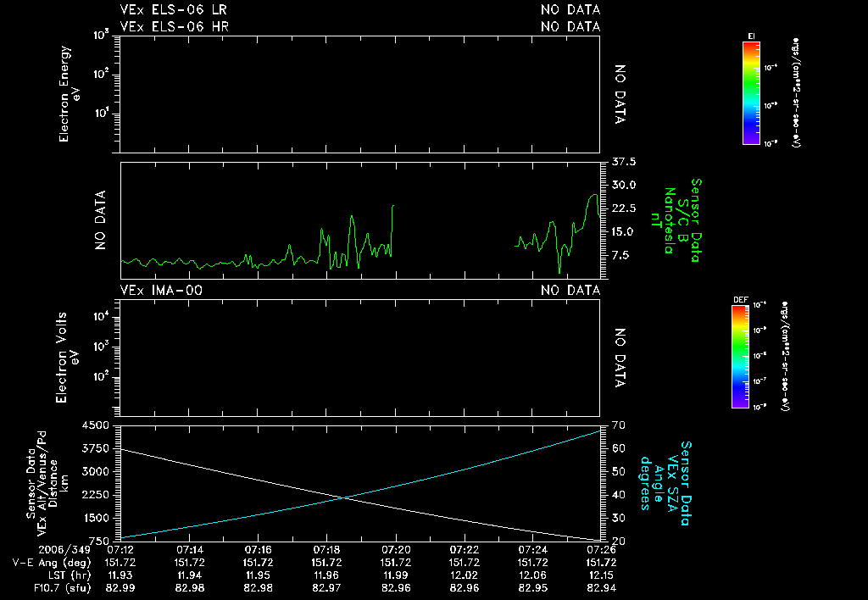The height and width of the screenshot is (600, 868).
Task: Click the 40 degrees axis tick value
Action: coord(618,495)
